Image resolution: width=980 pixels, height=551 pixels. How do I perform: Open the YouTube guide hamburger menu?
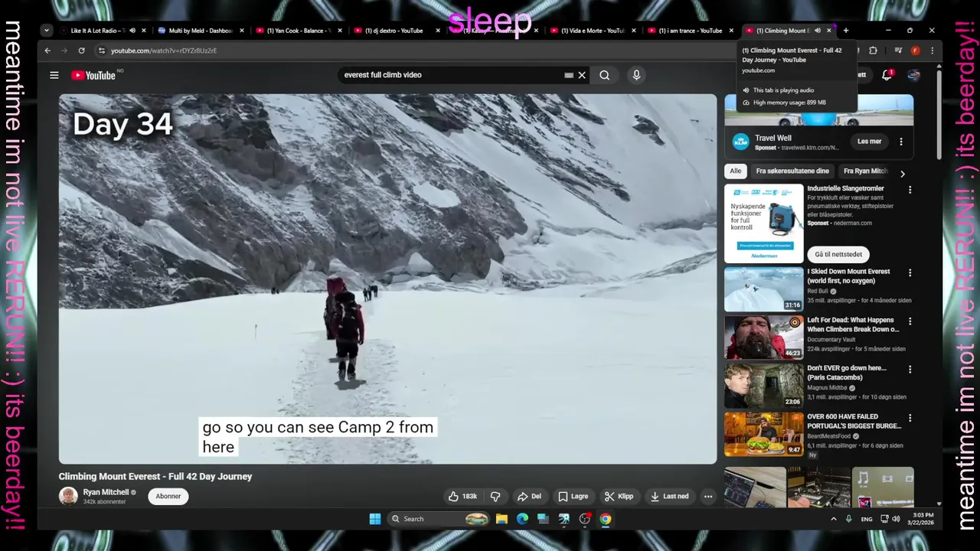click(54, 75)
